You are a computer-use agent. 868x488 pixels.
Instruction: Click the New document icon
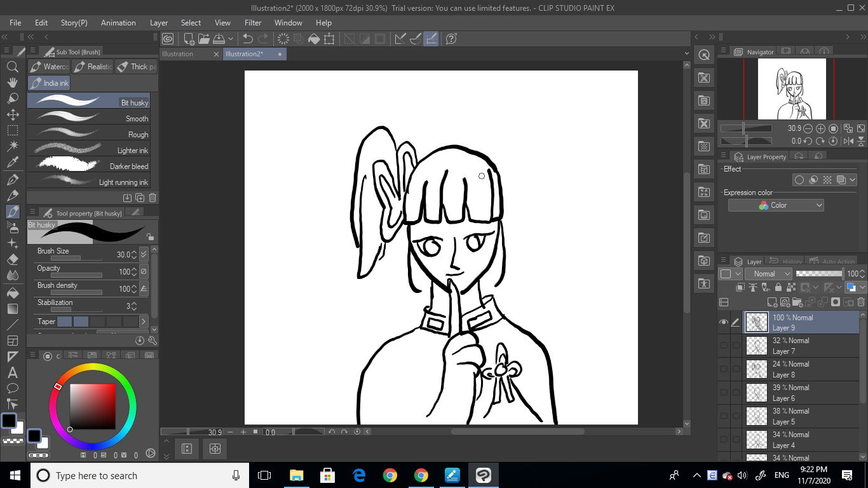[189, 39]
